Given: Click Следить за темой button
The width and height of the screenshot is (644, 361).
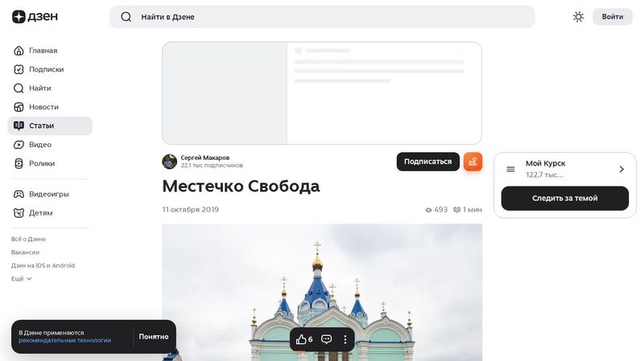Looking at the screenshot, I should click(x=564, y=199).
